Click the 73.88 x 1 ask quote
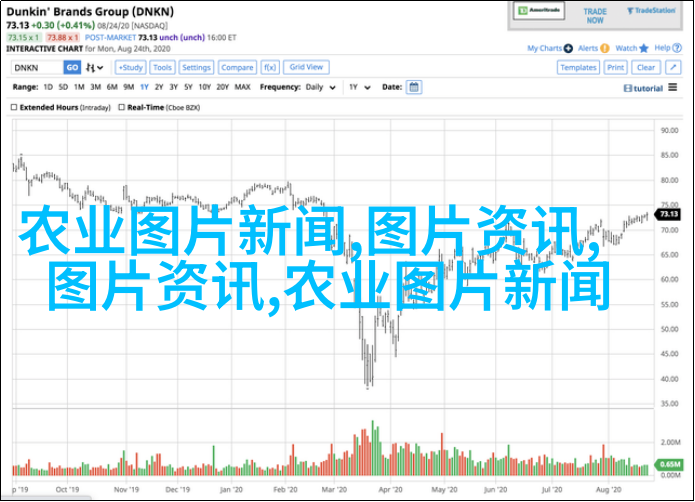The image size is (695, 502). (62, 38)
